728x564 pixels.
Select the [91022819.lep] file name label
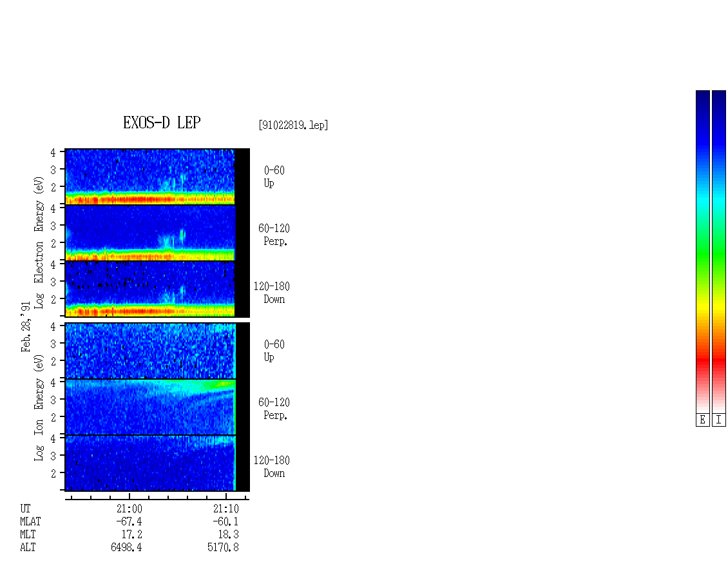[293, 125]
